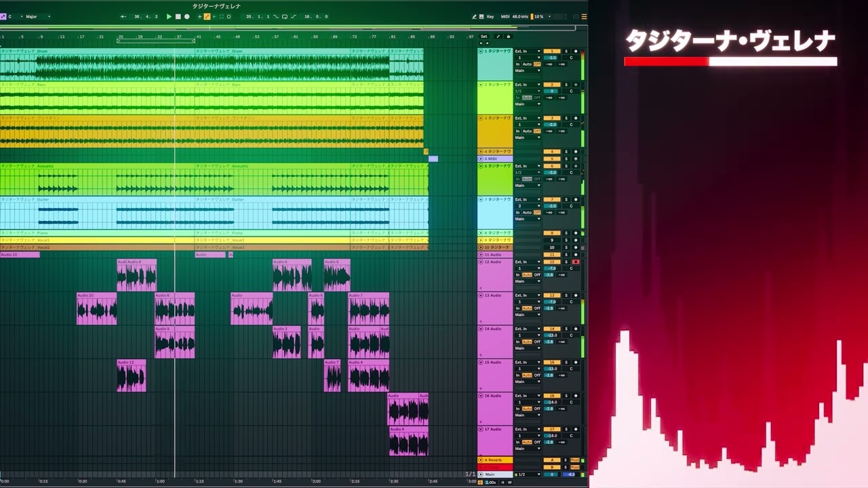The height and width of the screenshot is (488, 868).
Task: Click the MIDI Arrangement Overdub plus icon
Action: 199,16
